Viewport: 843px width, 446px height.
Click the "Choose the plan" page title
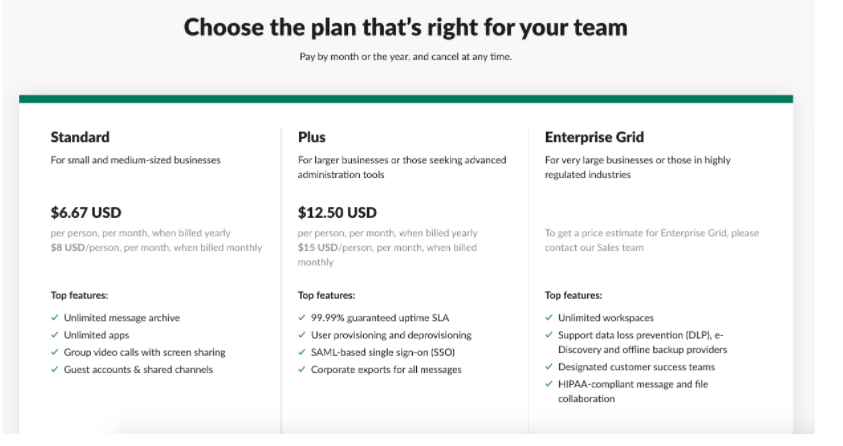(405, 27)
